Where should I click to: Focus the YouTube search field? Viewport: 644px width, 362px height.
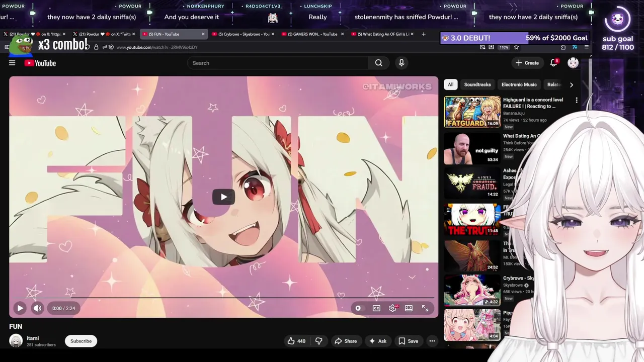click(278, 63)
